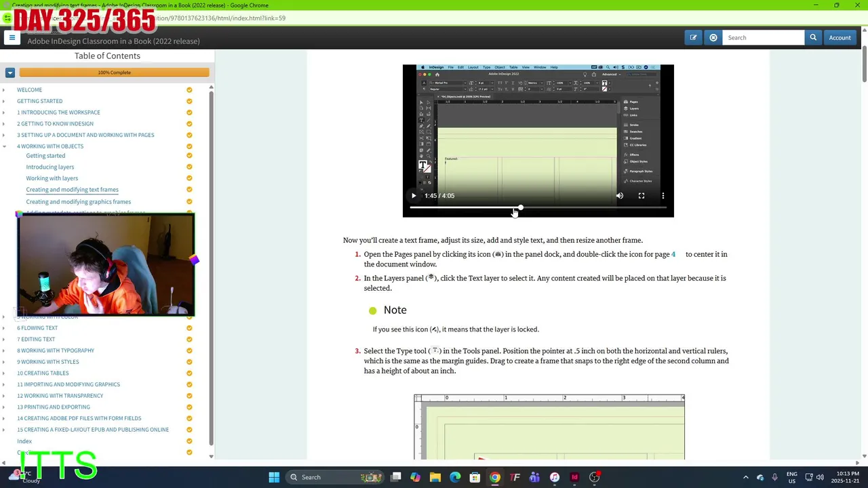Open the Table of Contents dropdown arrow
The height and width of the screenshot is (488, 868).
tap(10, 73)
